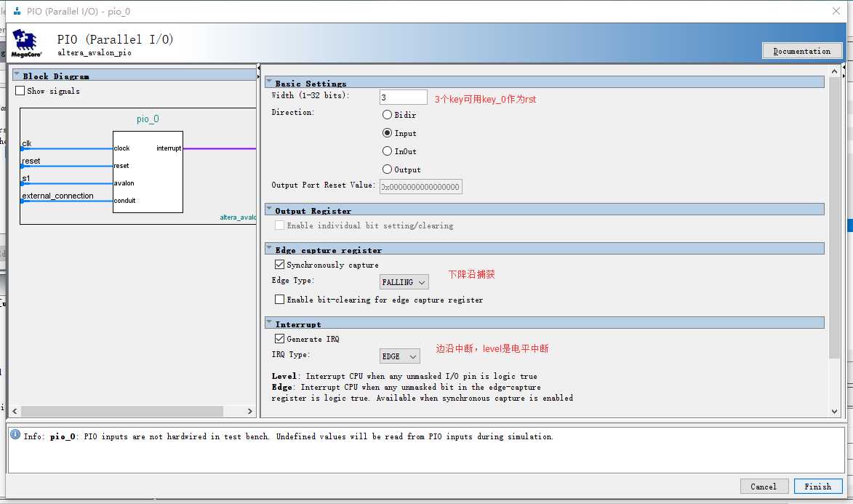Click the altera_avalon_pio subtitle text
The height and width of the screenshot is (504, 853).
[94, 53]
